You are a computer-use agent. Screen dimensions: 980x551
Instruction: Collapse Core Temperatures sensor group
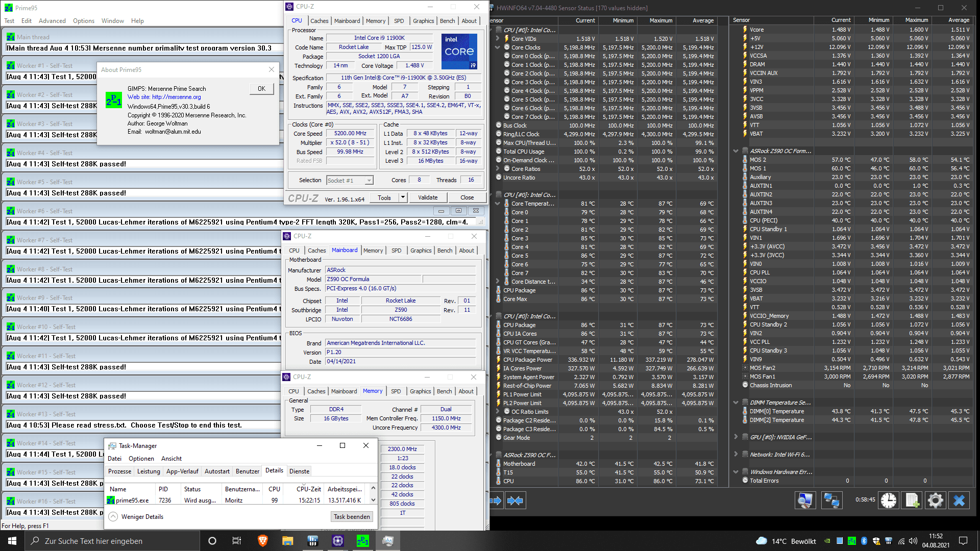click(x=498, y=204)
